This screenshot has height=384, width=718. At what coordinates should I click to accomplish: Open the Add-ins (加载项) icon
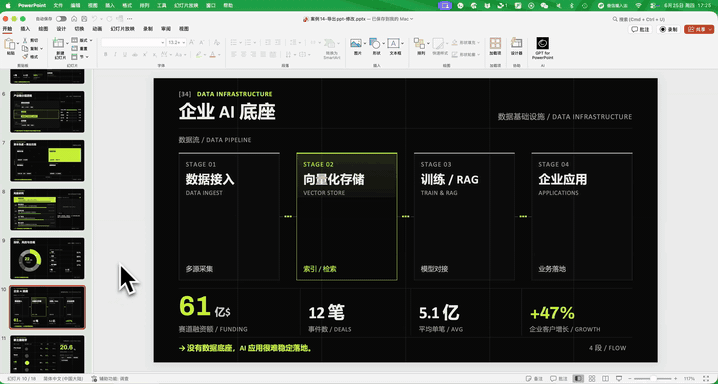(x=495, y=43)
